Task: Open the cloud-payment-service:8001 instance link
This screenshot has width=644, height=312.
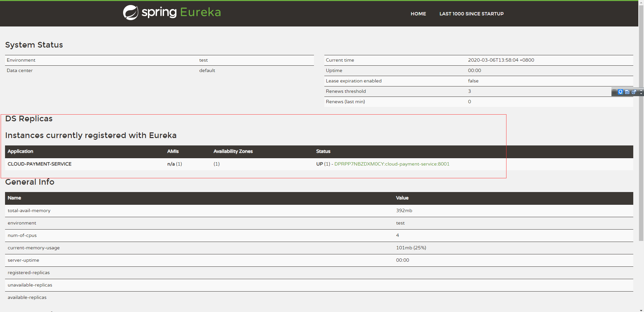Action: pos(392,164)
